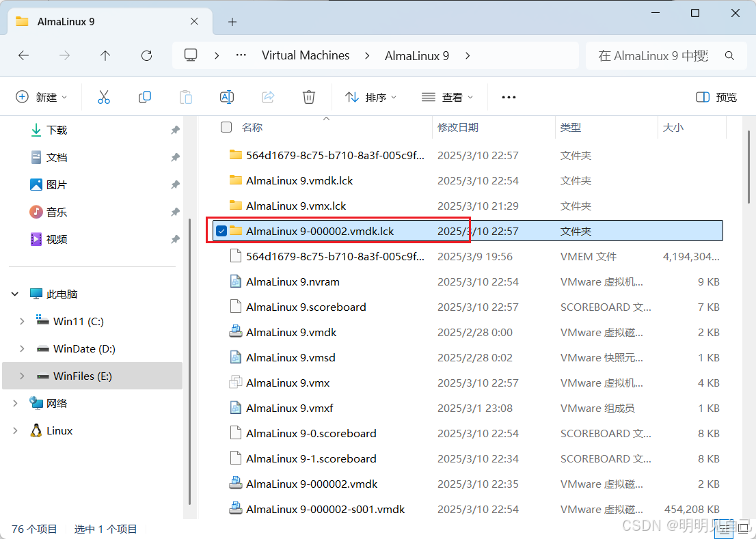Go forward with the right arrow
This screenshot has width=756, height=539.
click(x=64, y=55)
